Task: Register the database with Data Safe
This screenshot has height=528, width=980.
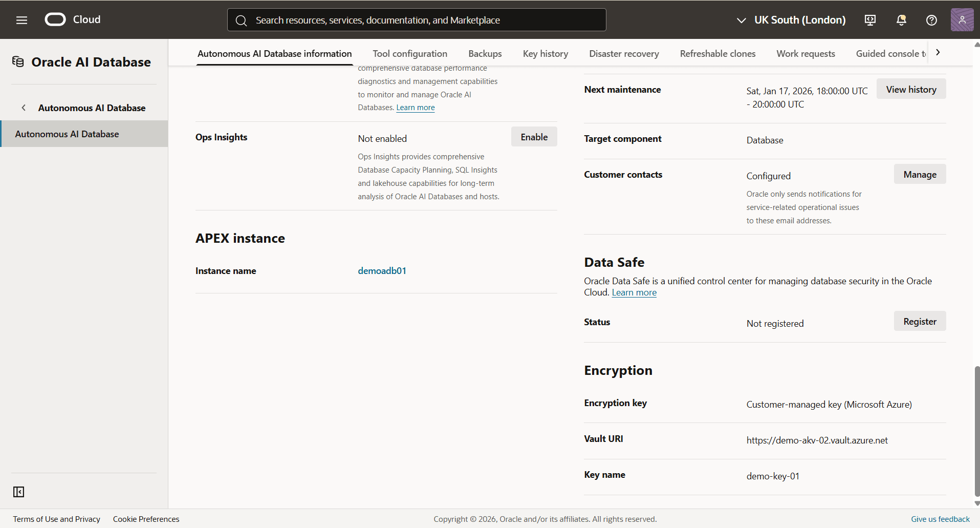Action: (919, 321)
